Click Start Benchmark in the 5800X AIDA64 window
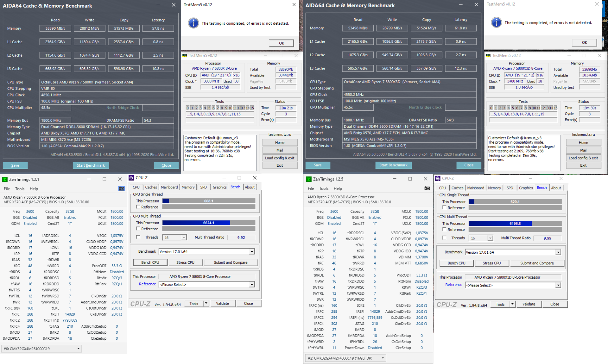The height and width of the screenshot is (364, 608). click(x=91, y=165)
